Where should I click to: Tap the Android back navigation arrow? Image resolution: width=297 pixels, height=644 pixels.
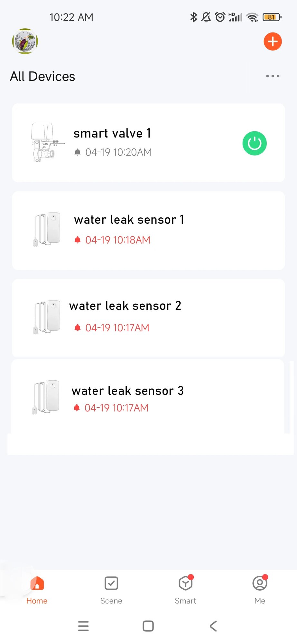[213, 626]
